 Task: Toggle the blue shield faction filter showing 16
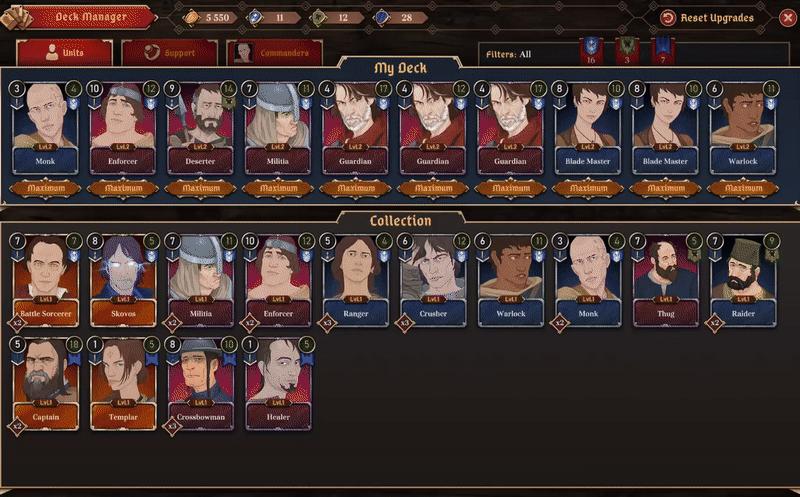pyautogui.click(x=591, y=51)
